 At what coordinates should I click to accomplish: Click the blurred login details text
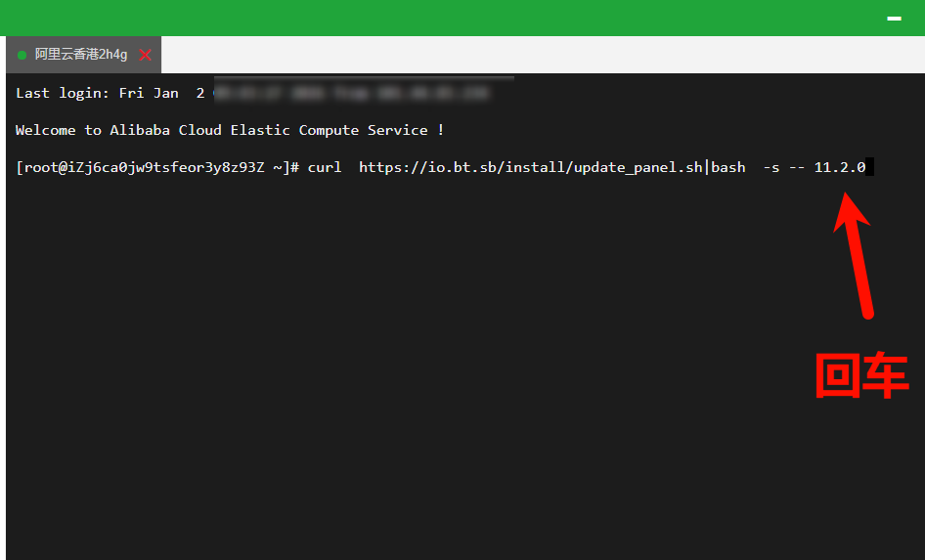tap(352, 94)
